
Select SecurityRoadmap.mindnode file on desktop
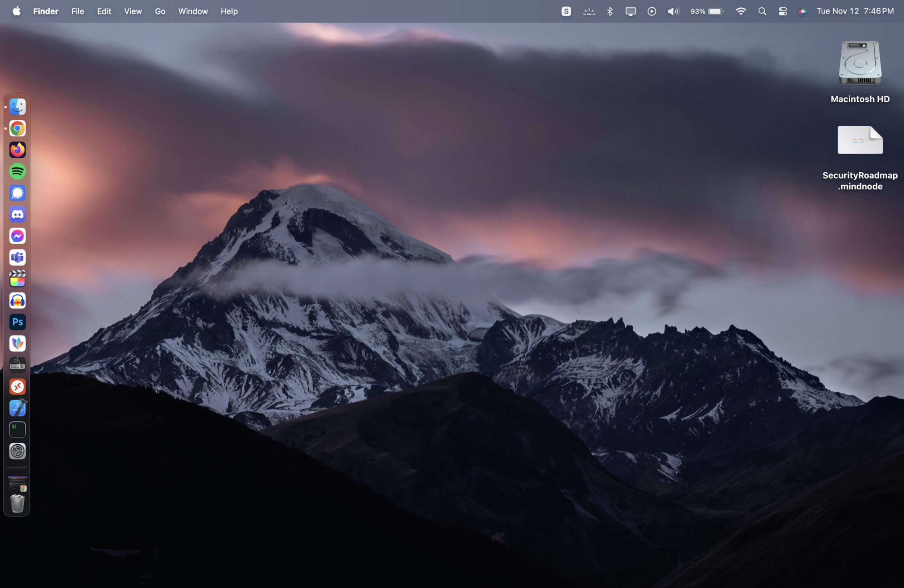click(x=860, y=141)
